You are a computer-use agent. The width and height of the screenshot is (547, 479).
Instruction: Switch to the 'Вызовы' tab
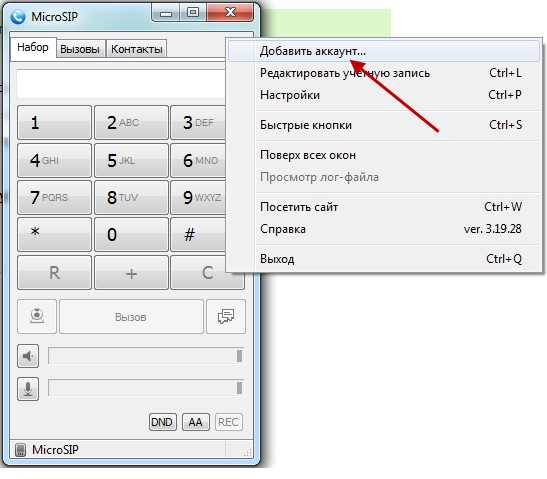[x=80, y=49]
